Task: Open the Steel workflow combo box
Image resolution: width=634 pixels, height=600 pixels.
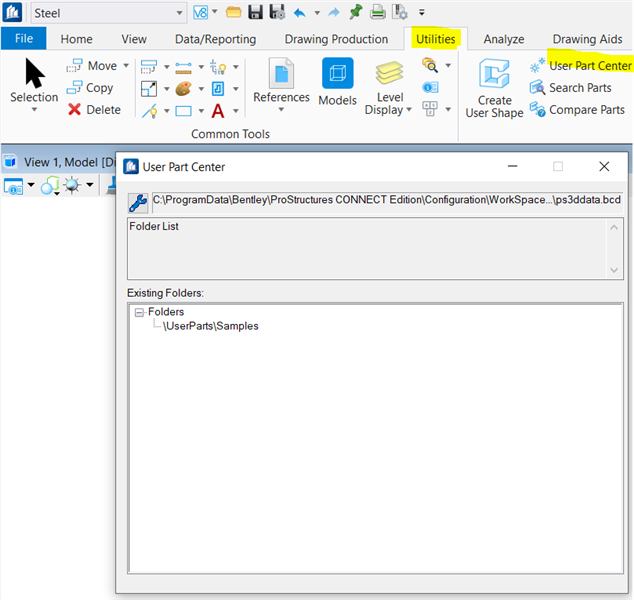Action: click(x=108, y=13)
